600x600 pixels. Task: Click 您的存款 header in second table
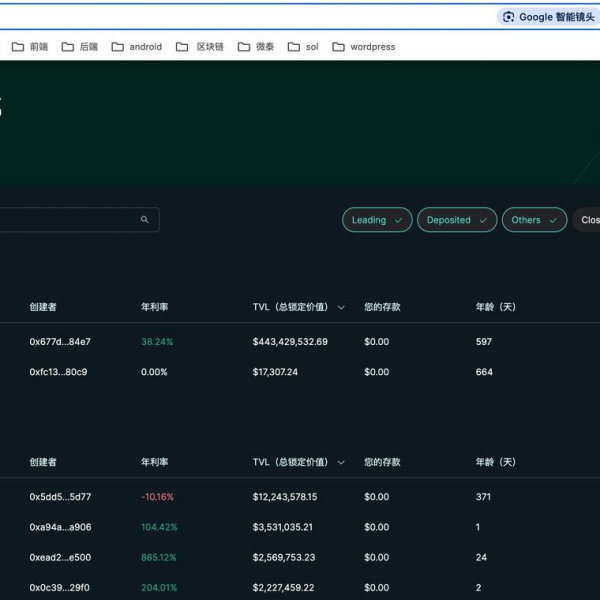[382, 462]
